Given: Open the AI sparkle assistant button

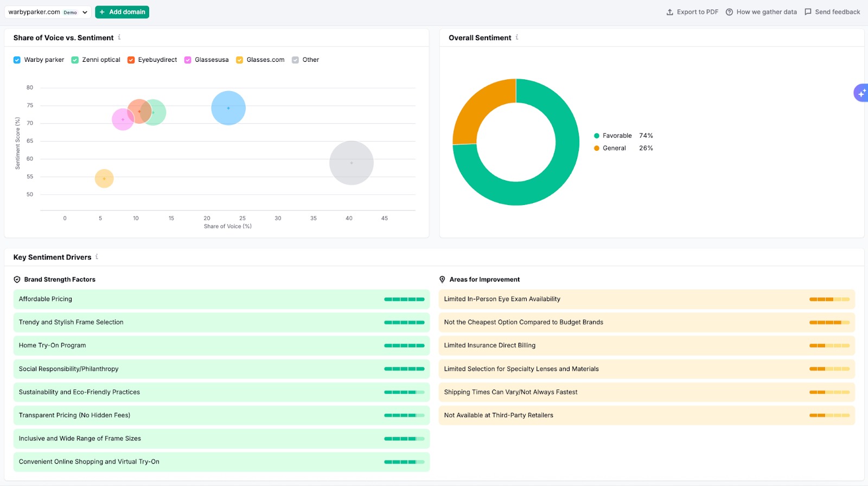Looking at the screenshot, I should point(861,93).
